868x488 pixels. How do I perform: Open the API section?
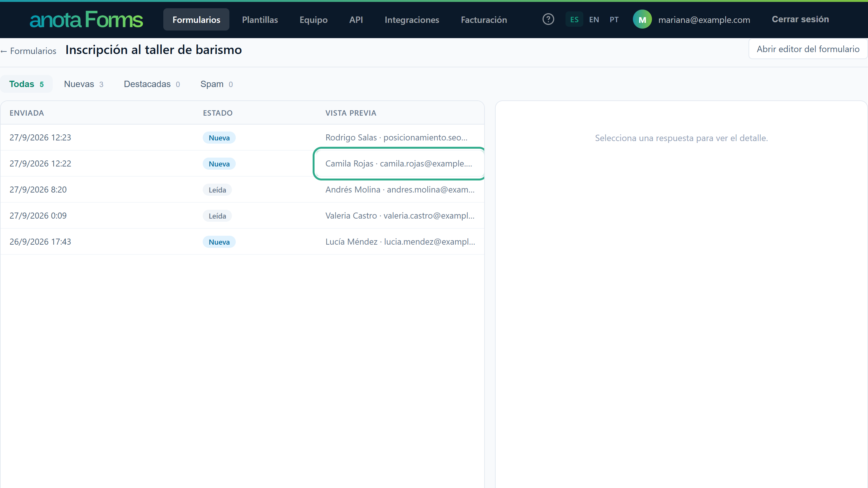(x=356, y=20)
